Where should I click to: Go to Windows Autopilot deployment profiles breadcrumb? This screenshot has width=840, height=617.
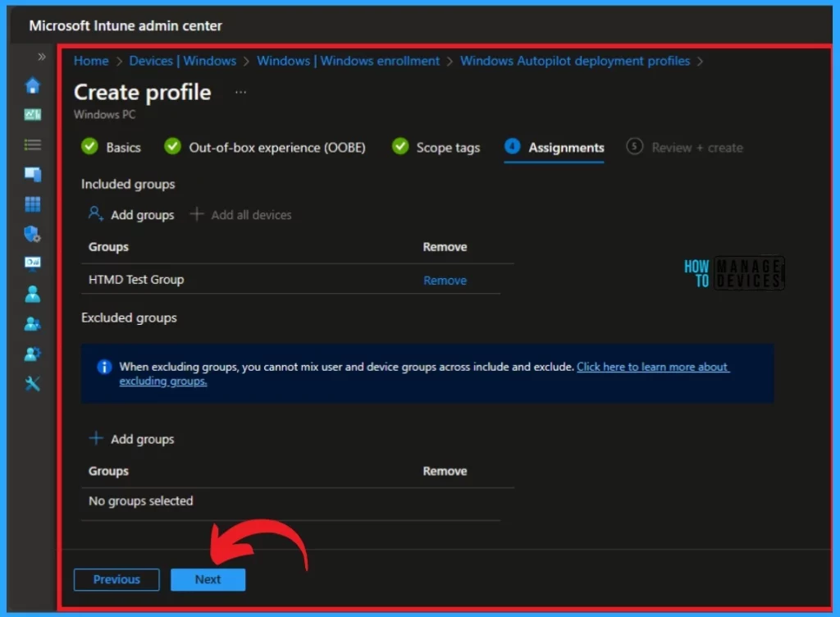(575, 61)
